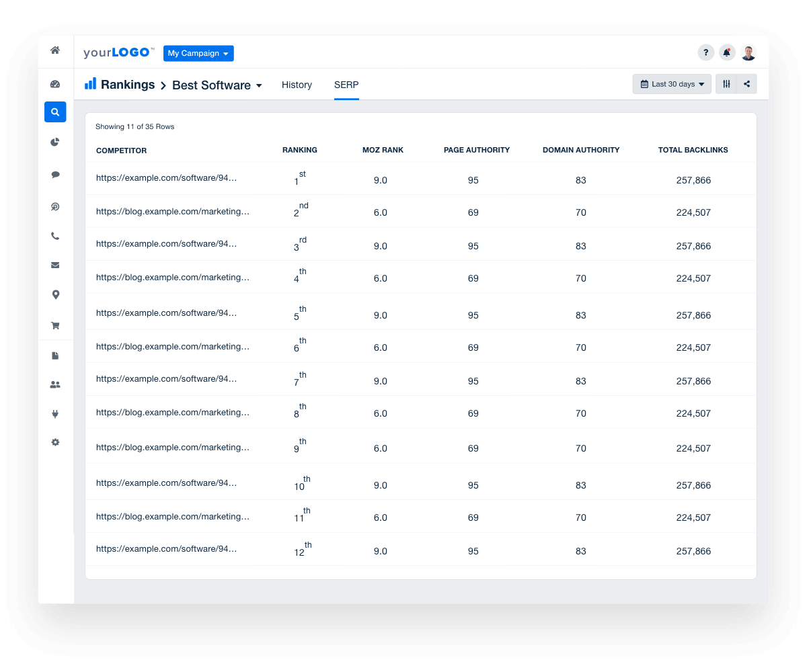Open the bullseye target icon in sidebar
Screen dimensions: 807x672
pyautogui.click(x=55, y=207)
